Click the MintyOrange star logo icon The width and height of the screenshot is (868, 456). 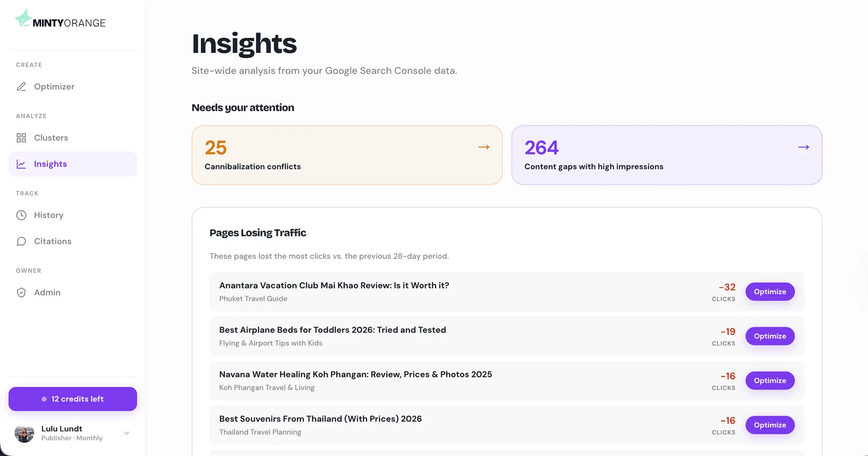(x=23, y=18)
